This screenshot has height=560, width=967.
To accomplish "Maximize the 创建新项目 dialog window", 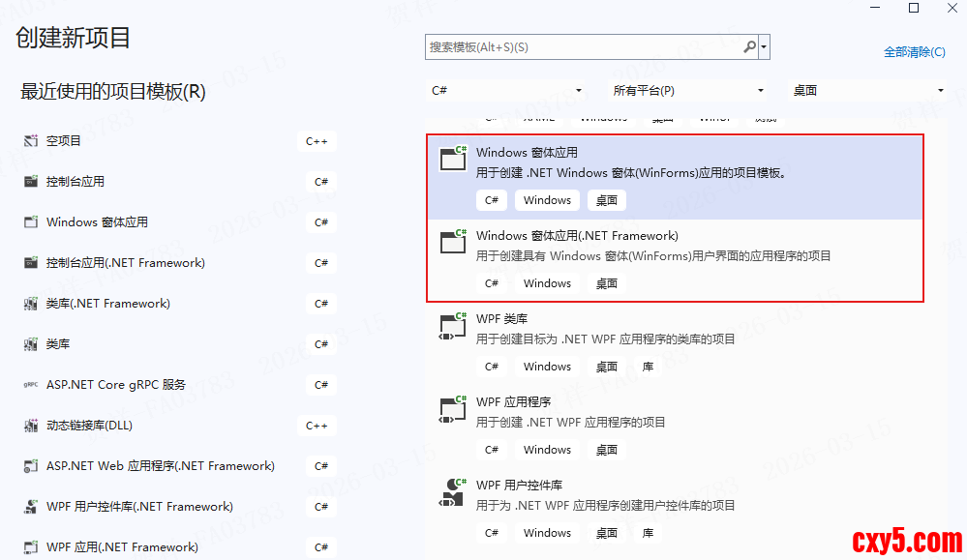I will point(914,8).
